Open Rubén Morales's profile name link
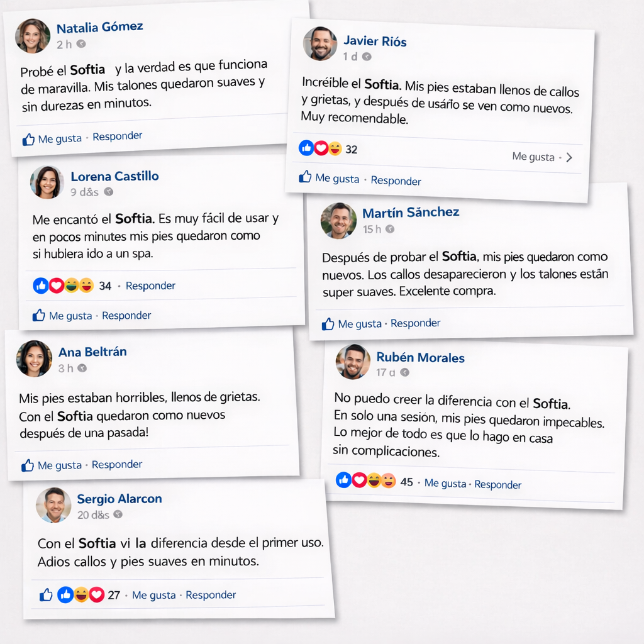The height and width of the screenshot is (644, 644). [420, 358]
